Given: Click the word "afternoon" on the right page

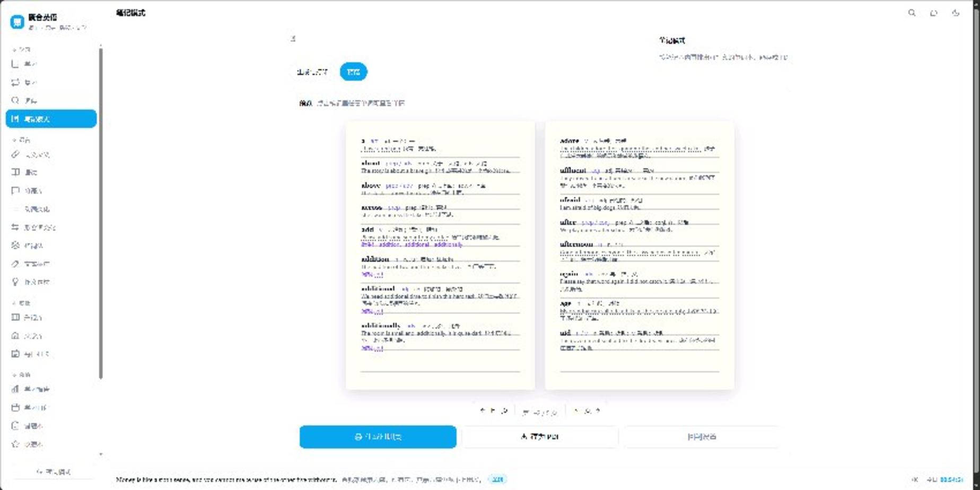Looking at the screenshot, I should tap(576, 244).
